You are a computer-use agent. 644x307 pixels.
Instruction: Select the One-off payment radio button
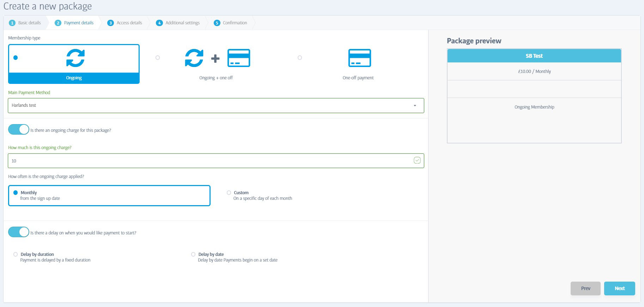[x=300, y=58]
